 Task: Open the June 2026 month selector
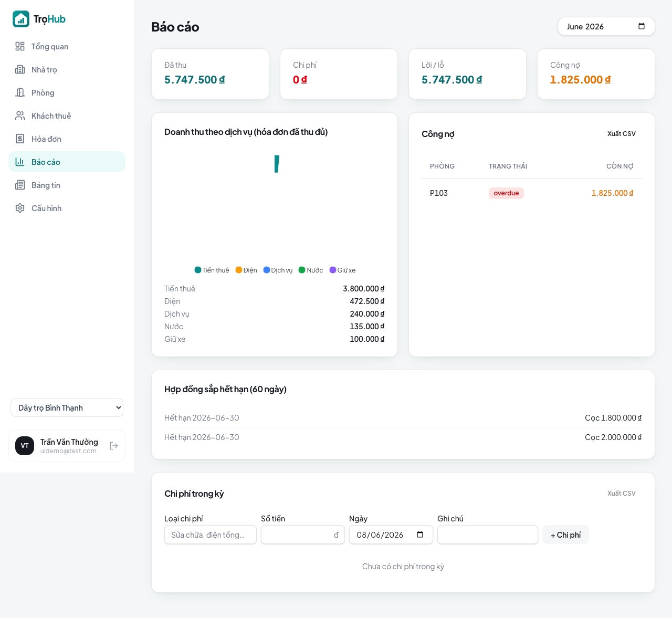pos(606,26)
